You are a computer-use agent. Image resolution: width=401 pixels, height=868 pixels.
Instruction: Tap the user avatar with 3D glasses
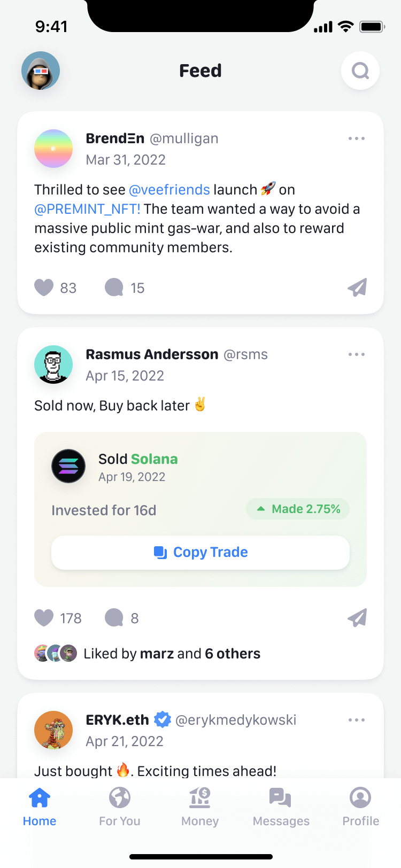pos(41,71)
